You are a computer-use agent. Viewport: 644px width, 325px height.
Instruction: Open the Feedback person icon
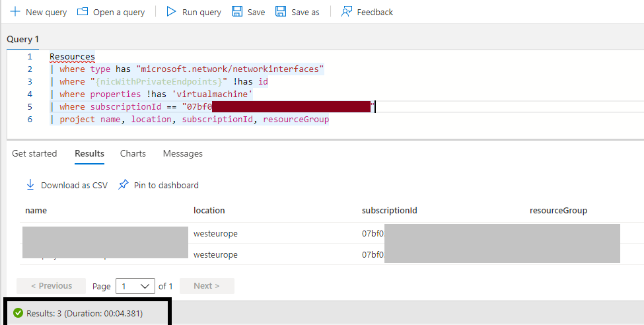(x=347, y=12)
